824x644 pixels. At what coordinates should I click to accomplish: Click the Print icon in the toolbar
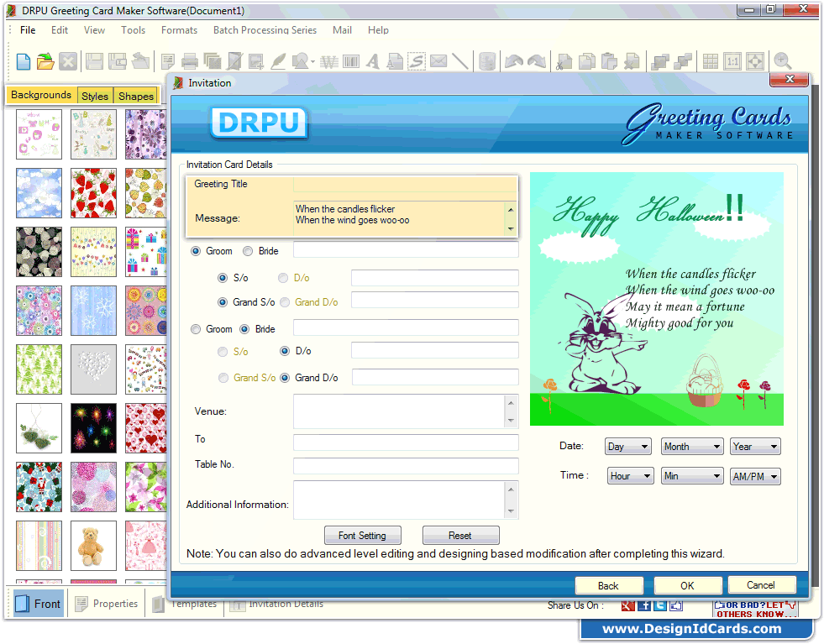coord(190,61)
